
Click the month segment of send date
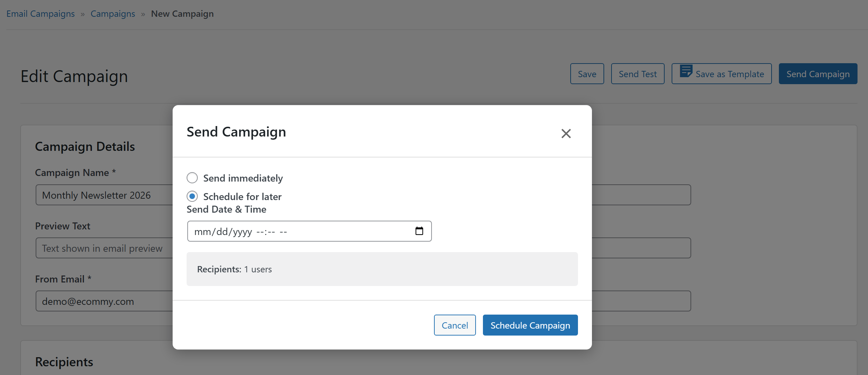pos(202,232)
